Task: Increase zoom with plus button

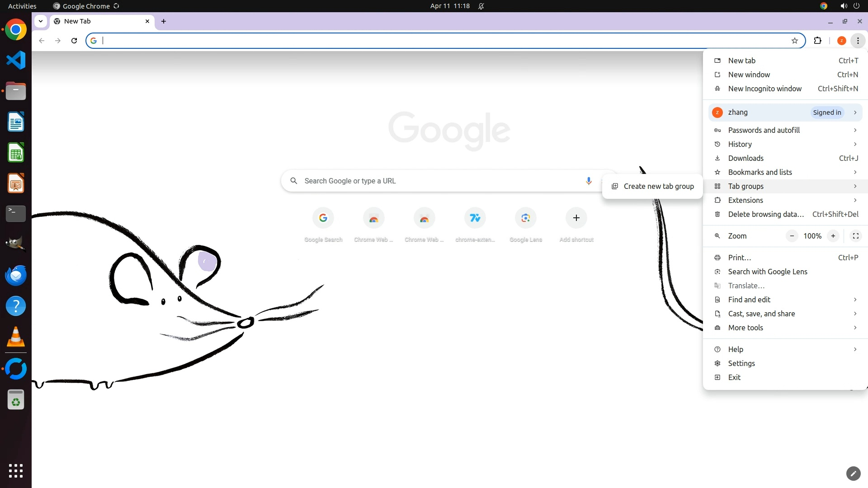Action: tap(833, 236)
